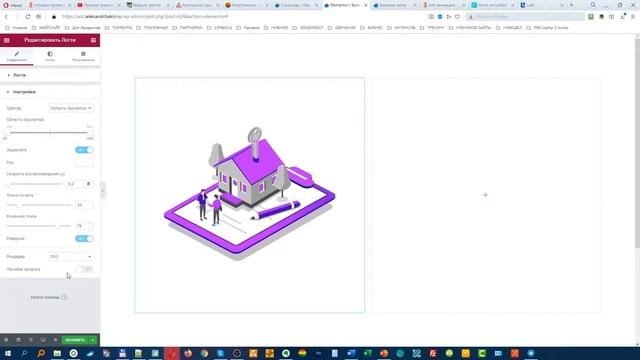This screenshot has width=640, height=360.
Task: Adjust the Область просмотра range slider
Action: tap(50, 132)
